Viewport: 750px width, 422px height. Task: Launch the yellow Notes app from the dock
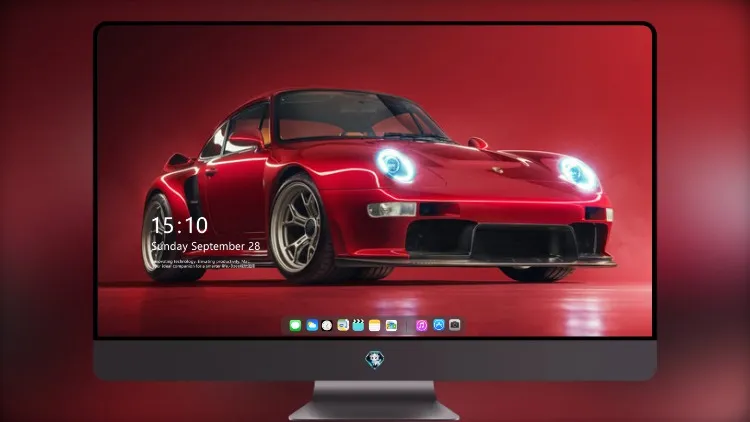click(375, 325)
